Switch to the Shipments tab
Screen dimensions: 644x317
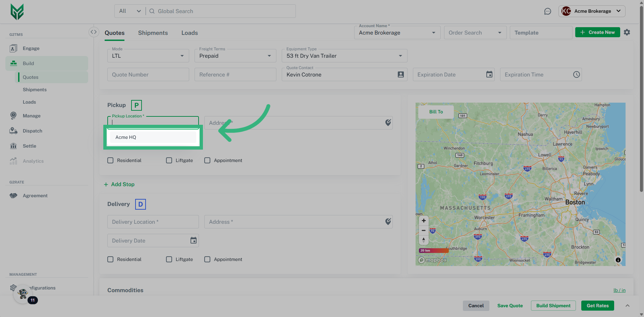tap(153, 33)
